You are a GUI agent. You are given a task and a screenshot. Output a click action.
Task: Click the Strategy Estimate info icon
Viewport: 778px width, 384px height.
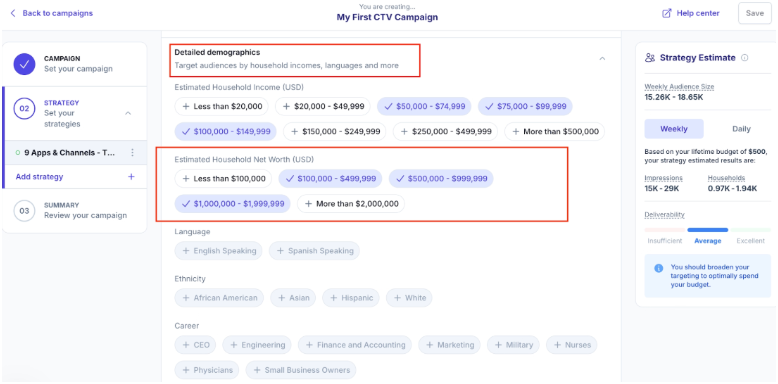tap(744, 58)
